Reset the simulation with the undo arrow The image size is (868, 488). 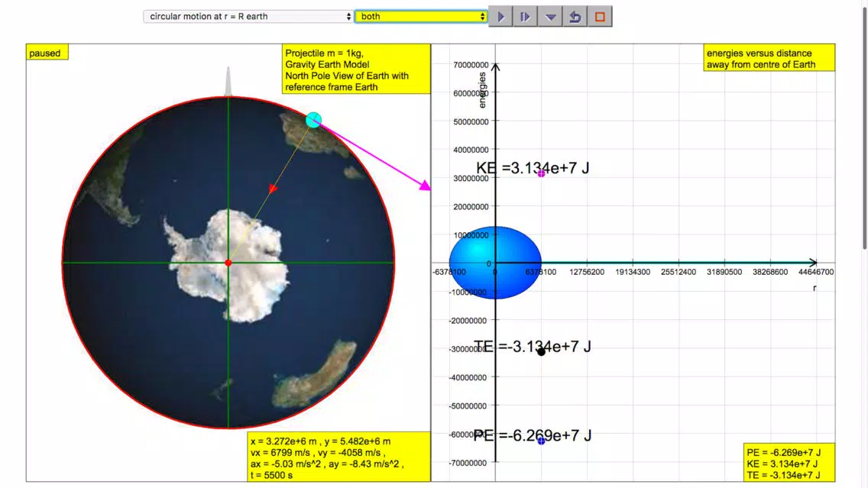pyautogui.click(x=575, y=17)
